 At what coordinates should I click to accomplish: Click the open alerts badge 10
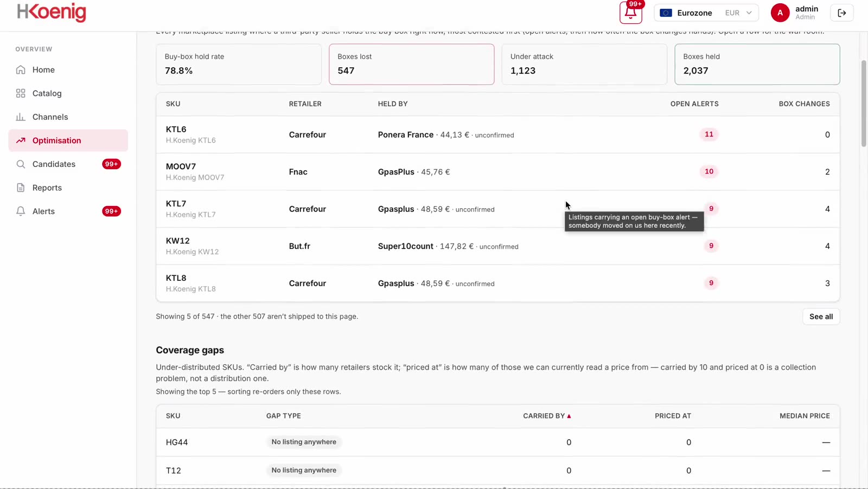coord(709,171)
